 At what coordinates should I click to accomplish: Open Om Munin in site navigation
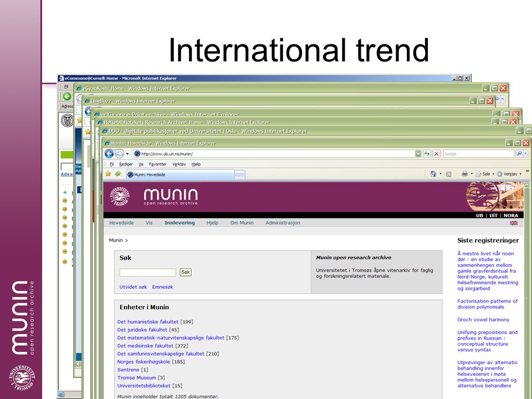(x=242, y=223)
